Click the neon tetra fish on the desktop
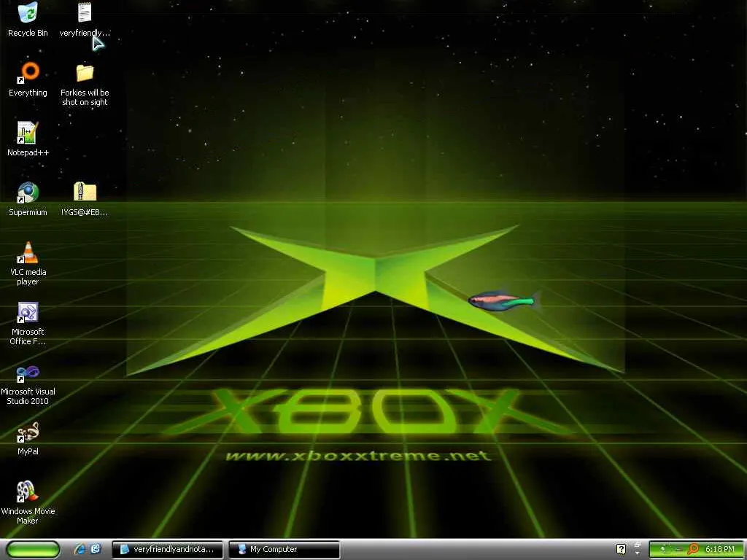Image resolution: width=747 pixels, height=560 pixels. 504,301
